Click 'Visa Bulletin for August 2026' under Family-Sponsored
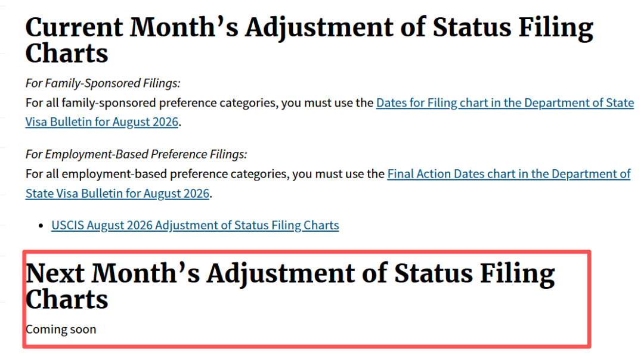The height and width of the screenshot is (364, 644). pos(101,122)
